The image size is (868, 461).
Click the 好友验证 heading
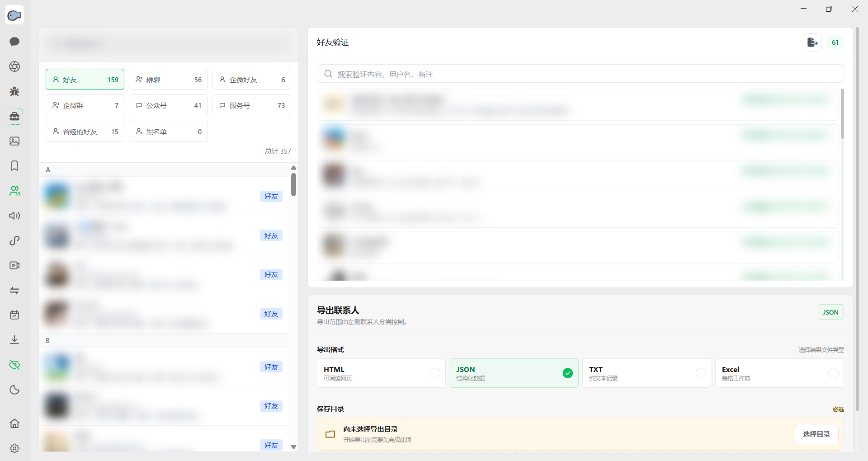(333, 42)
